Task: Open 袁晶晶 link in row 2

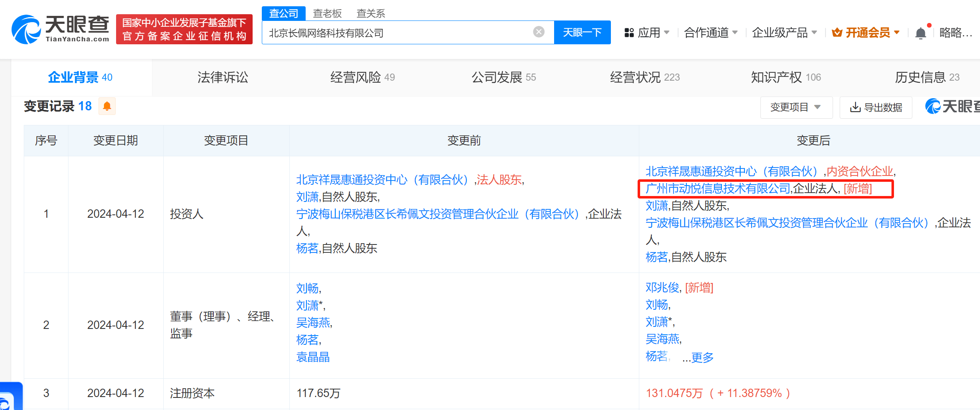Action: (x=313, y=357)
